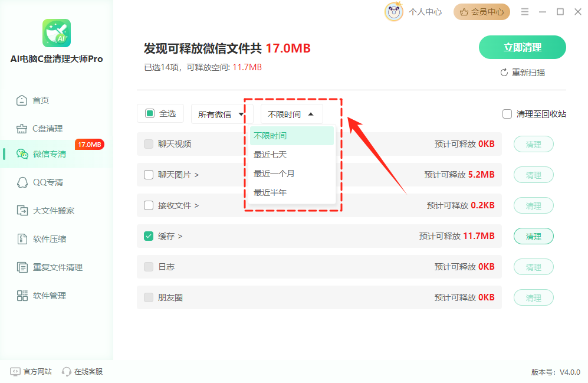
Task: Open the QQ专清 penguin icon
Action: (22, 182)
